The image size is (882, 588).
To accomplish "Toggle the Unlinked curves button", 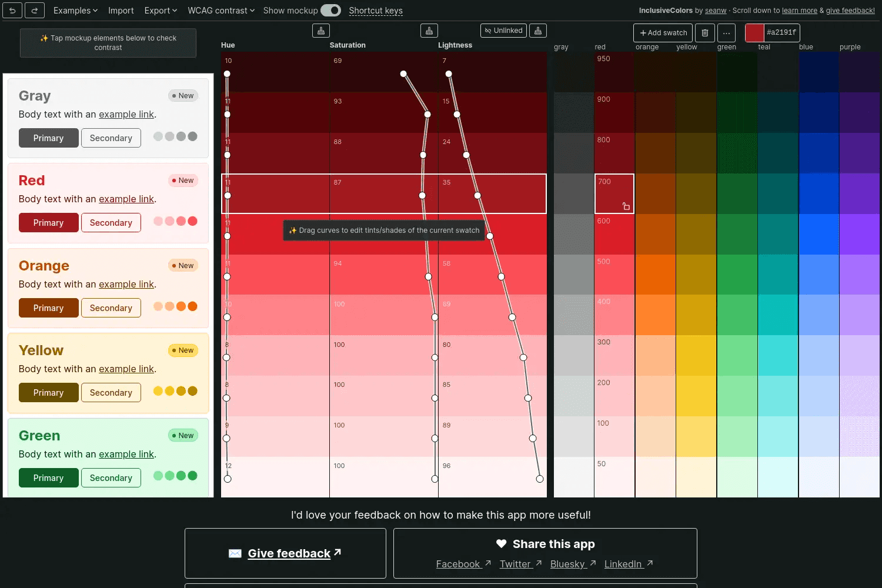I will [x=503, y=31].
